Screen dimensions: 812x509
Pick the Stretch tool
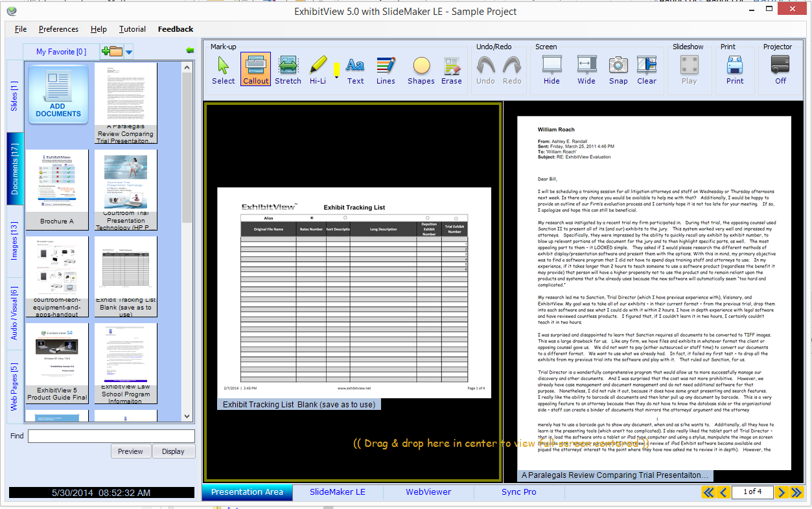pos(288,70)
